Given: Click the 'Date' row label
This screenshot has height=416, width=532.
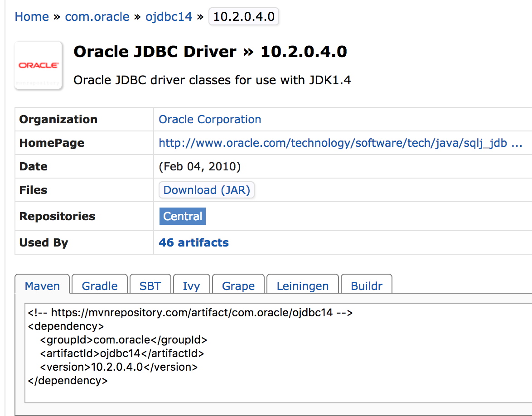Looking at the screenshot, I should pyautogui.click(x=33, y=167).
